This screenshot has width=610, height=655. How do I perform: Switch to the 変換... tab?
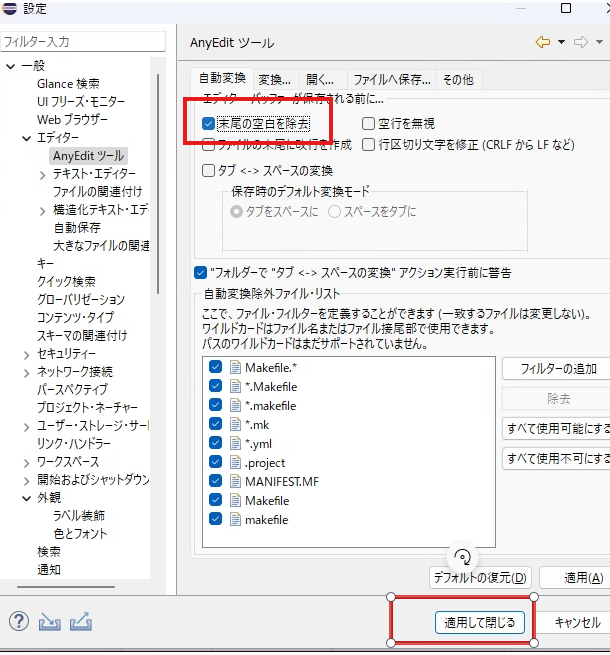point(274,79)
